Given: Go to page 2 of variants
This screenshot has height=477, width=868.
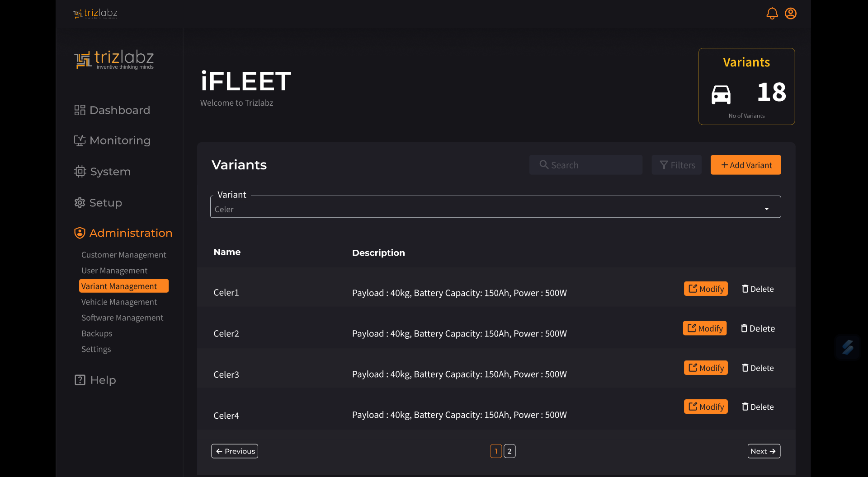Looking at the screenshot, I should [509, 451].
